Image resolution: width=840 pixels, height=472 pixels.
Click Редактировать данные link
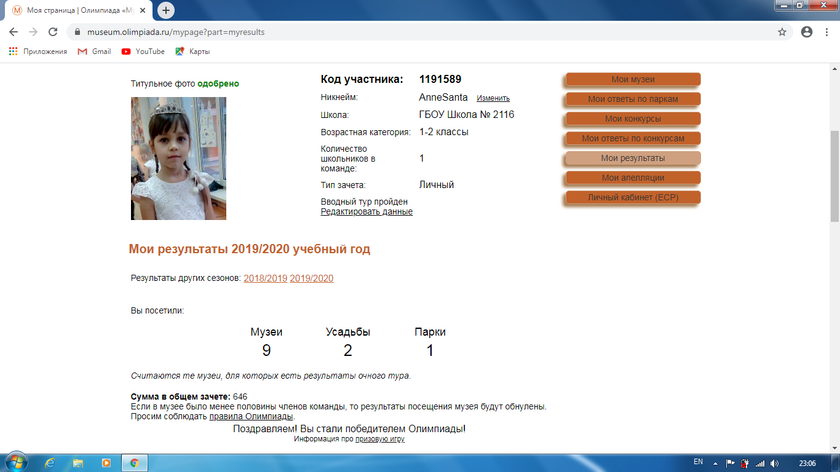click(366, 212)
